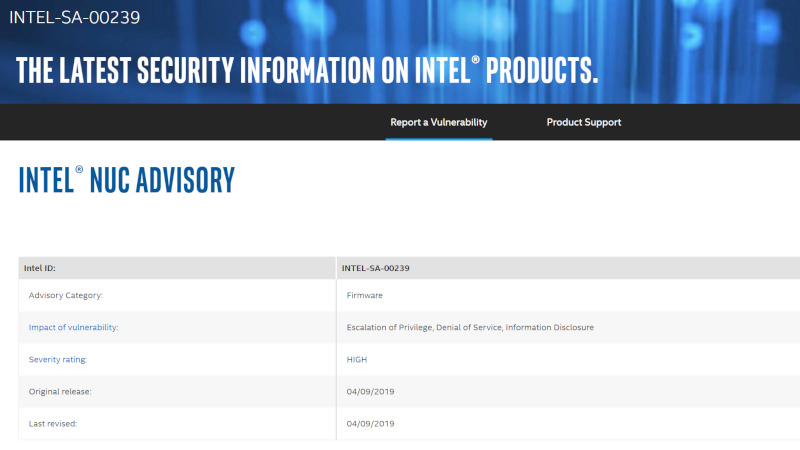The image size is (800, 450).
Task: Click the Original release label
Action: 61,391
